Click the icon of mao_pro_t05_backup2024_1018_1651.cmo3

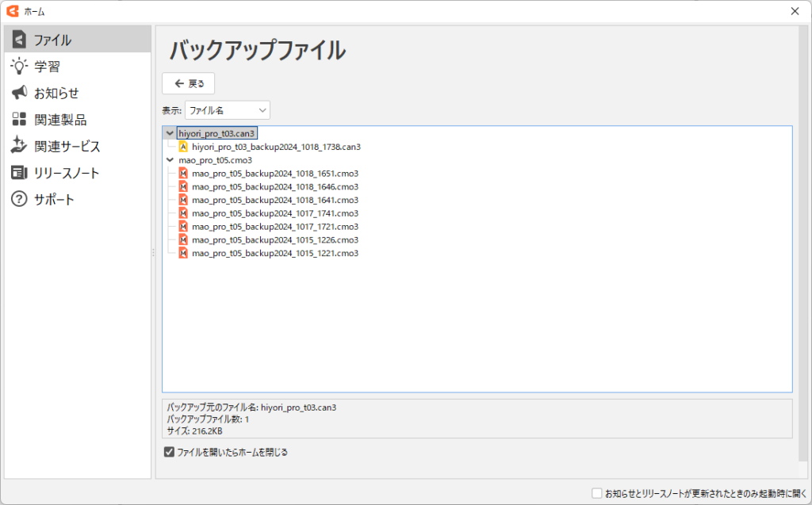coord(183,174)
